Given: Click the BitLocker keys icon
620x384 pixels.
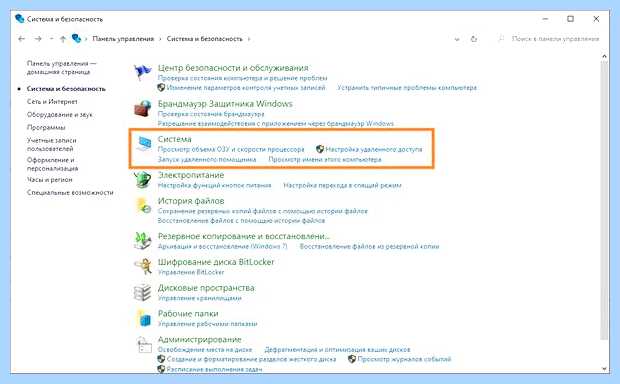Looking at the screenshot, I should pos(143,267).
